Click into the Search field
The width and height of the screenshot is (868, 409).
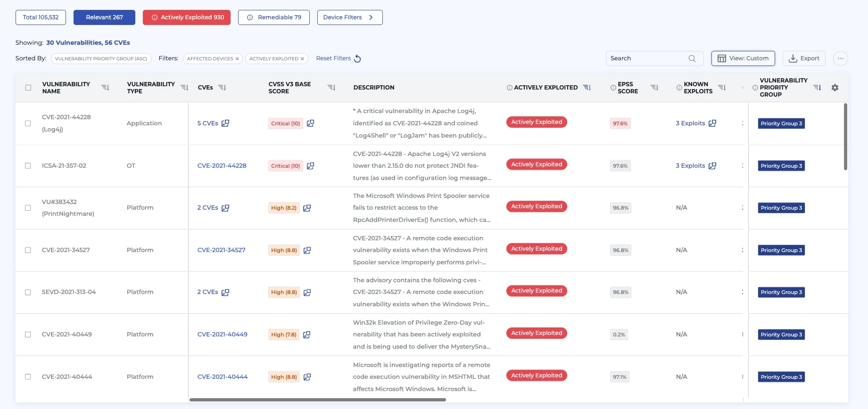click(648, 58)
